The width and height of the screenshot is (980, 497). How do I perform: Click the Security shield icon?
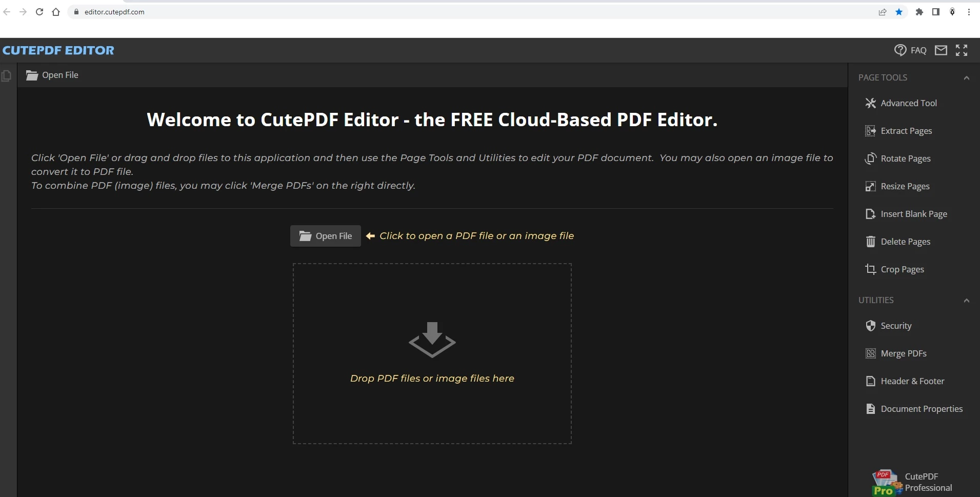[x=871, y=326]
